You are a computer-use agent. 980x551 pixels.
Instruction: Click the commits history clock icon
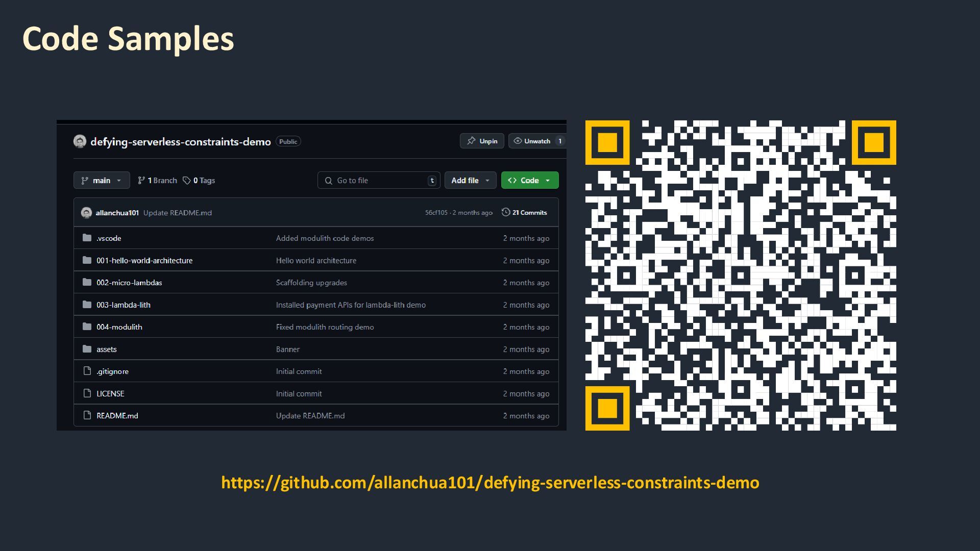click(x=506, y=212)
